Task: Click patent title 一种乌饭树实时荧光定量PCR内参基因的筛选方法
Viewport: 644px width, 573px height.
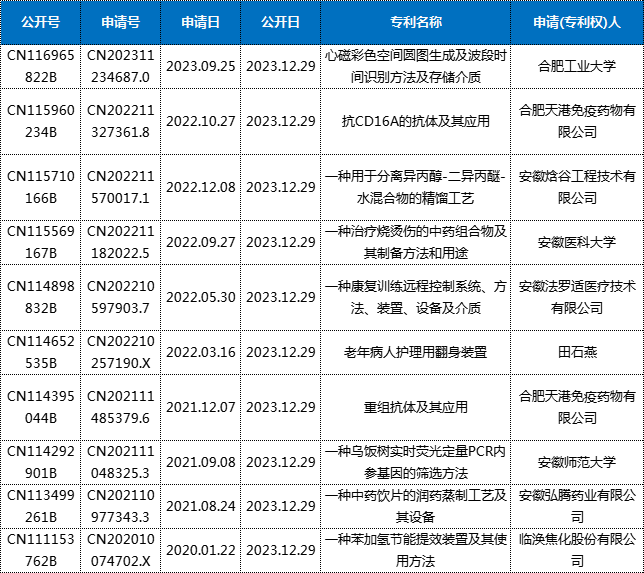Action: [x=416, y=463]
